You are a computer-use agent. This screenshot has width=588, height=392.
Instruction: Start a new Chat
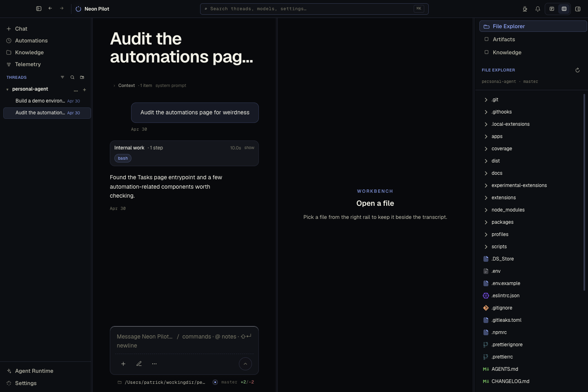(x=46, y=29)
